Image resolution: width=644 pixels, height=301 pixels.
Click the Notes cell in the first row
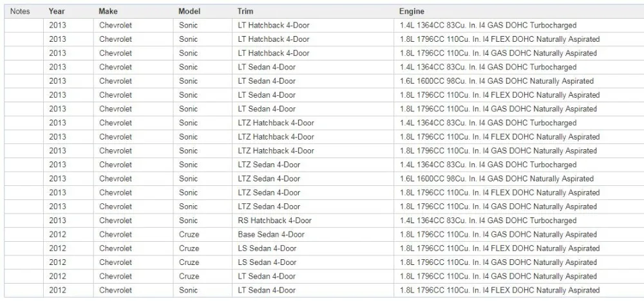[23, 26]
